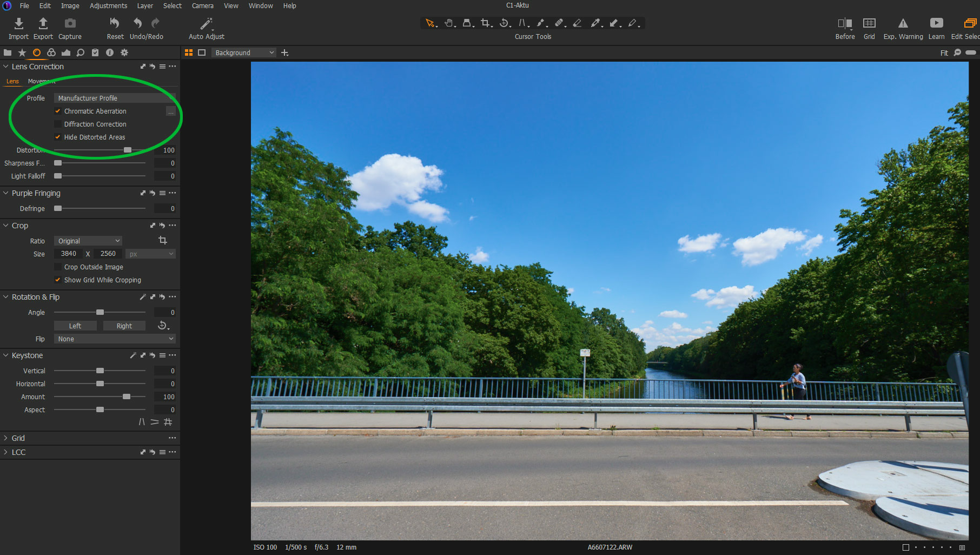Click the Before comparison icon
The height and width of the screenshot is (555, 980).
pos(845,23)
